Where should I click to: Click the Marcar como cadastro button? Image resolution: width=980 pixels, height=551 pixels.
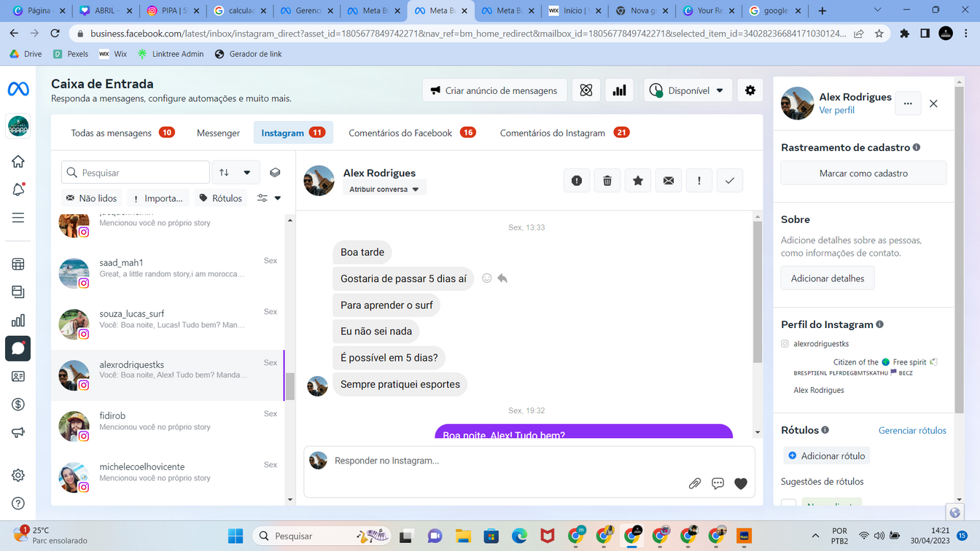863,173
